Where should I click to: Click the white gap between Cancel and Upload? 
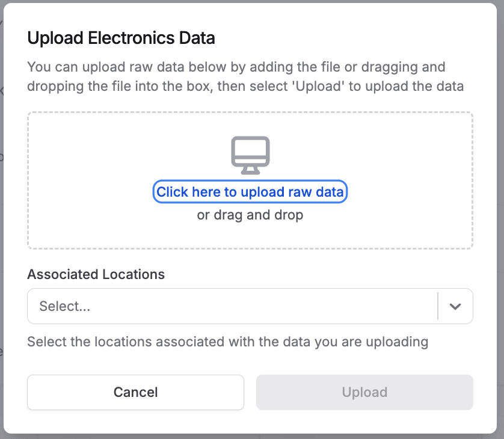pos(250,392)
